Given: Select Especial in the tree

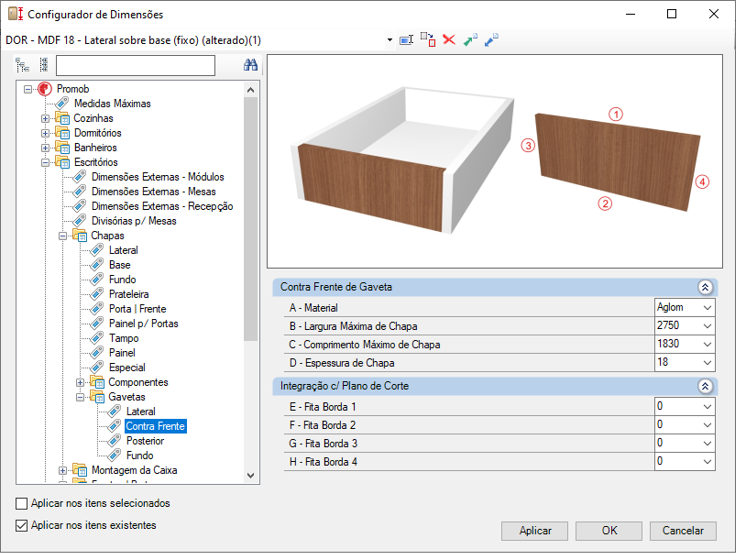Looking at the screenshot, I should (x=127, y=368).
